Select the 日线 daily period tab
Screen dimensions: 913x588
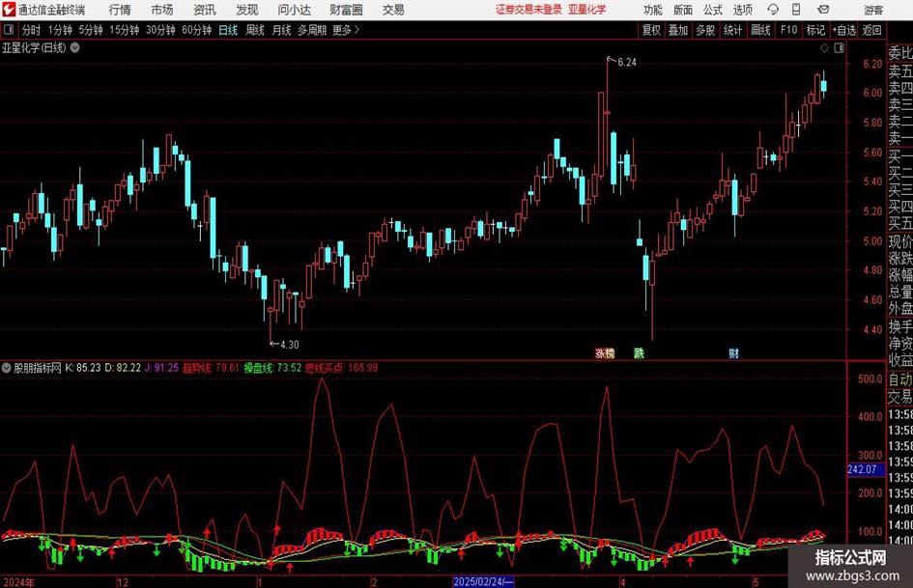click(x=228, y=30)
